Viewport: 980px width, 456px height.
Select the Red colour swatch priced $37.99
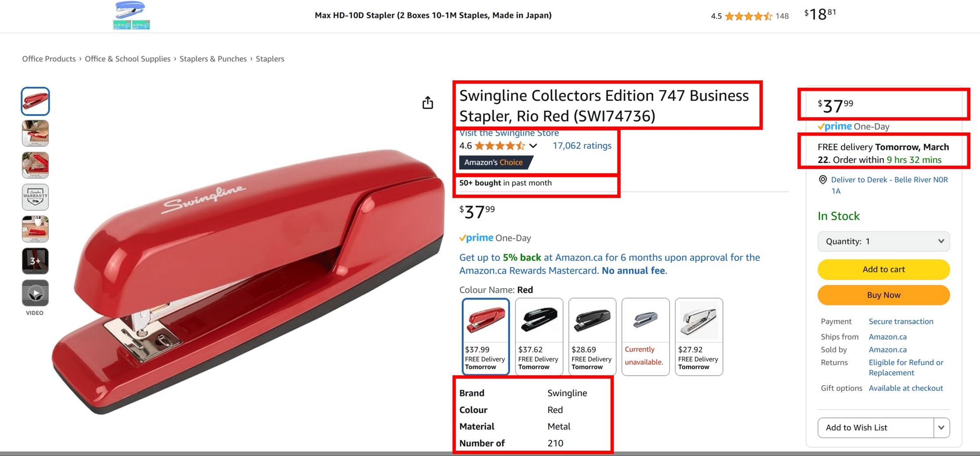click(x=485, y=337)
